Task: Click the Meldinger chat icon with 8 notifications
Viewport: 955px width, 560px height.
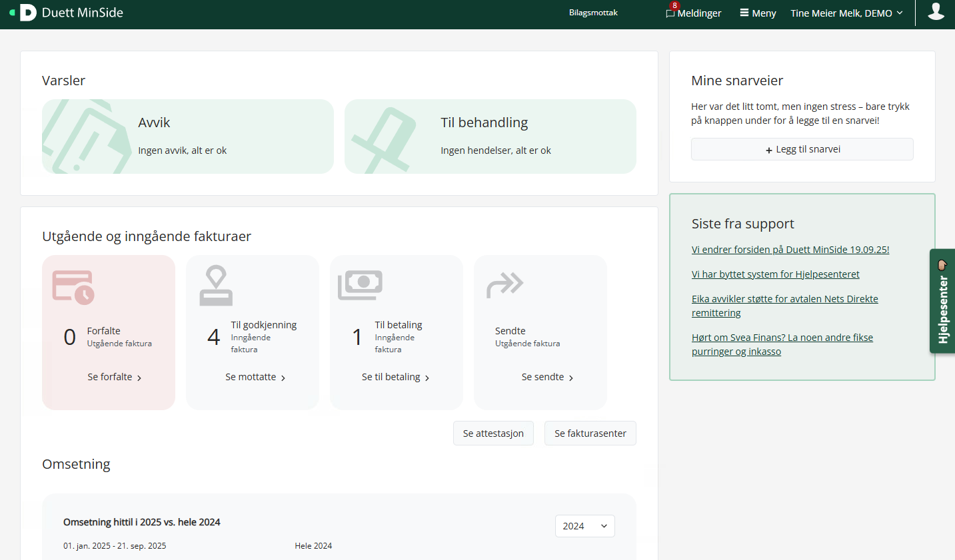Action: click(x=671, y=13)
